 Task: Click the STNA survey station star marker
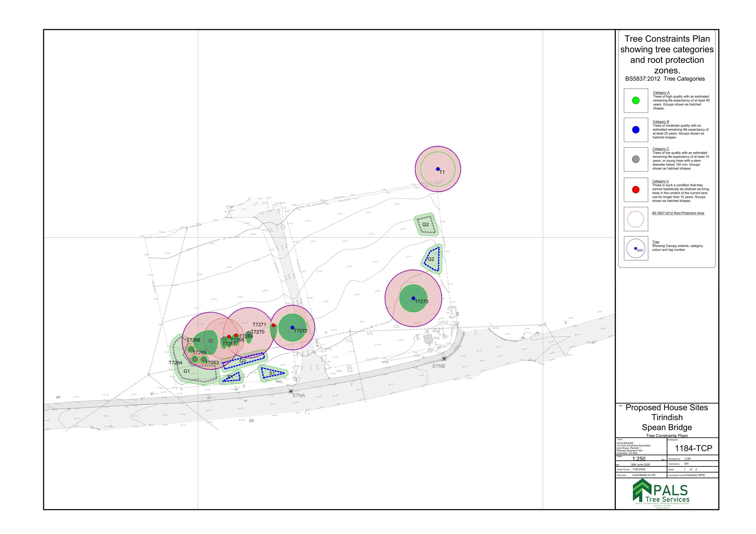click(x=291, y=391)
